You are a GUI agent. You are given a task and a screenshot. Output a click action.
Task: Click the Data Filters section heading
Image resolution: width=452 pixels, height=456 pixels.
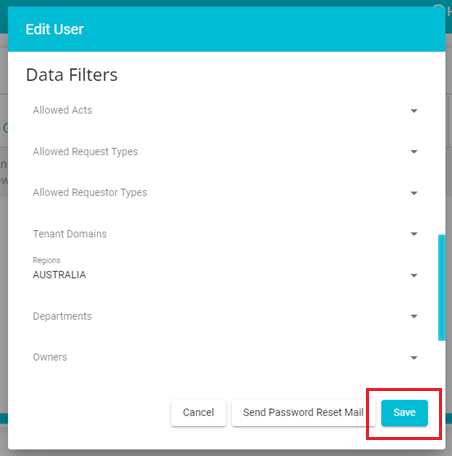[72, 75]
